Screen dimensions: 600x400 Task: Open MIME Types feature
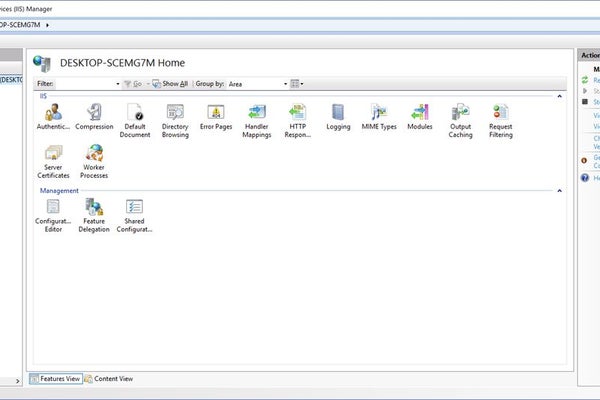pos(379,117)
